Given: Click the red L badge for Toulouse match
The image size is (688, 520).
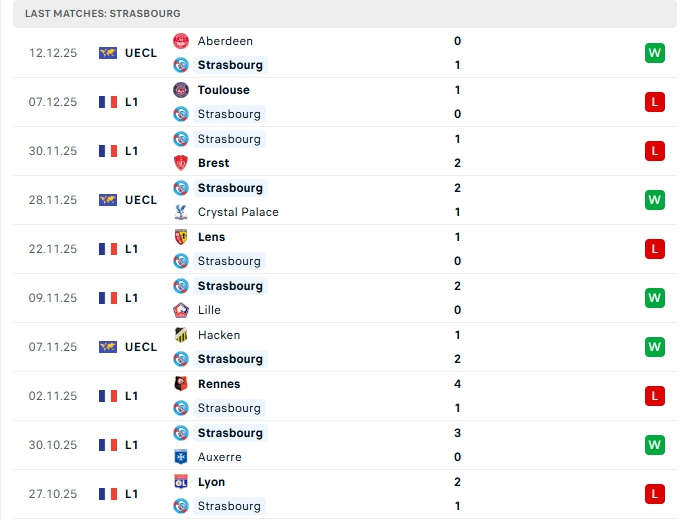Looking at the screenshot, I should [655, 102].
